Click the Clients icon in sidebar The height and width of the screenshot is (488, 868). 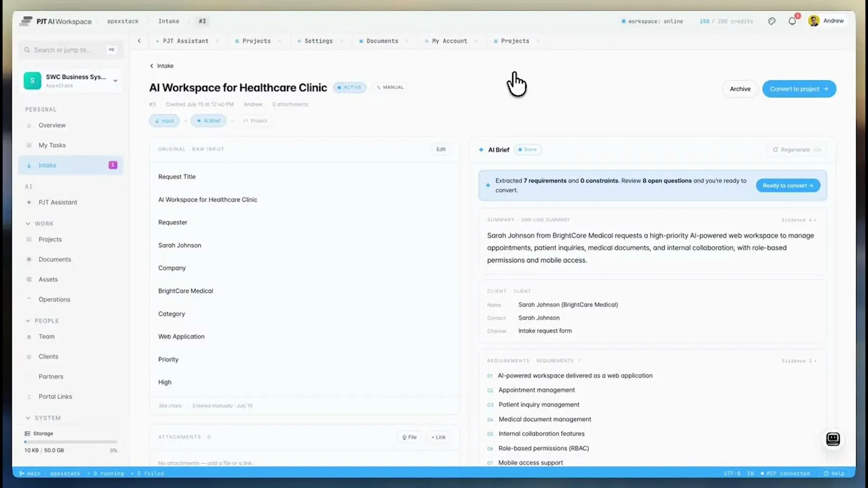(29, 357)
